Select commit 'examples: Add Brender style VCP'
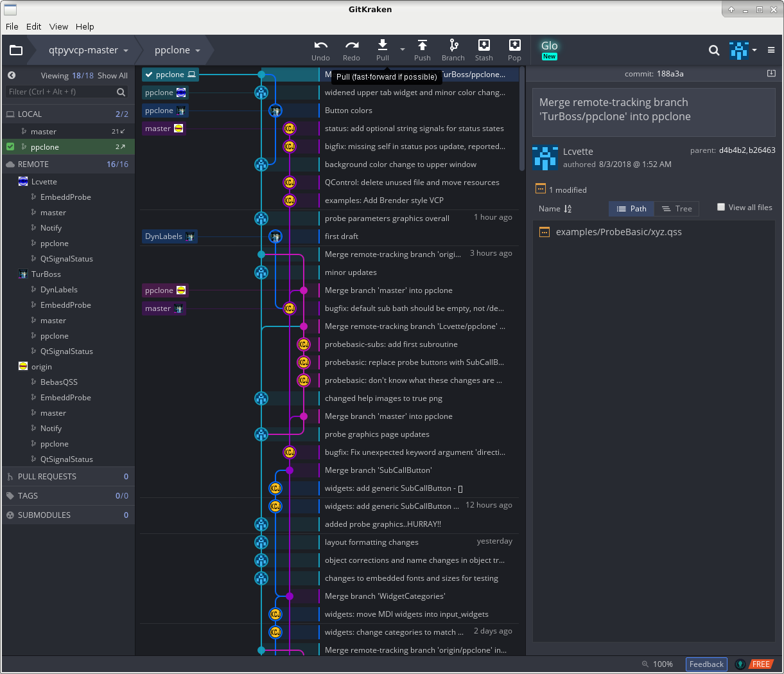Screen dimensions: 784x674 click(384, 200)
